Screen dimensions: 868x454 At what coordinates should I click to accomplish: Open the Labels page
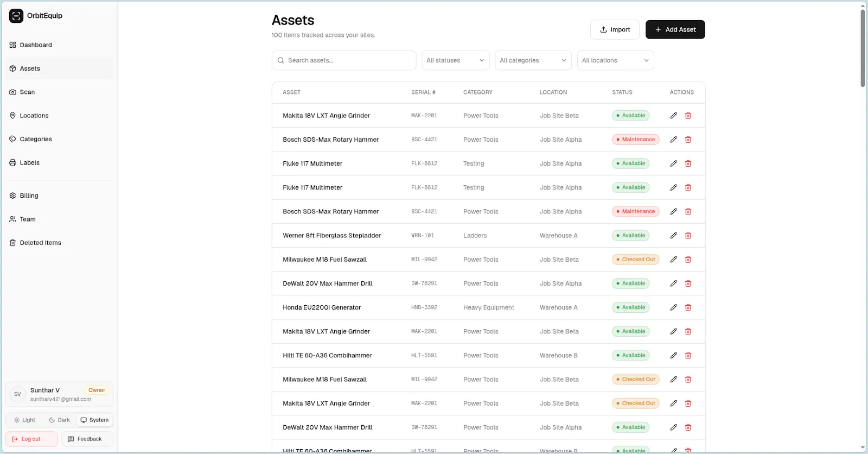60,163
